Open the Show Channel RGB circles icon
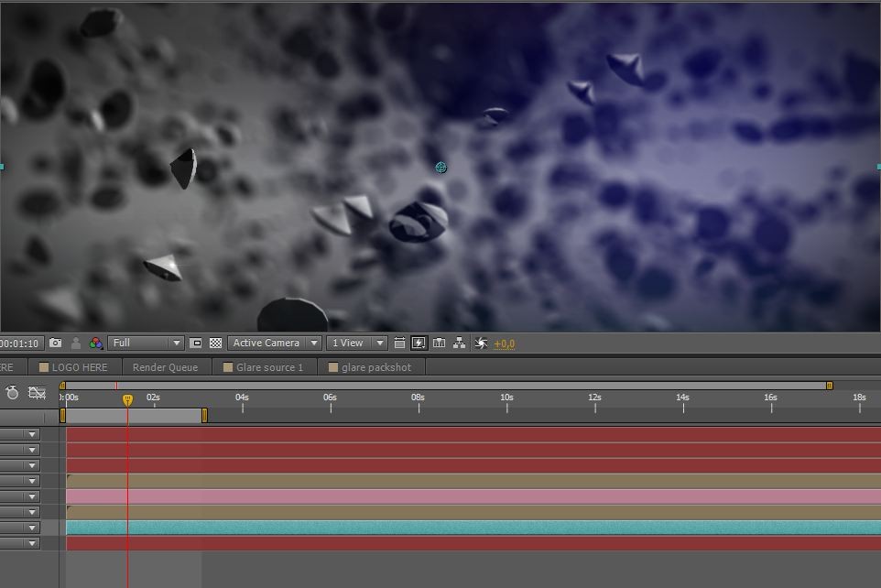This screenshot has width=881, height=588. (x=96, y=343)
